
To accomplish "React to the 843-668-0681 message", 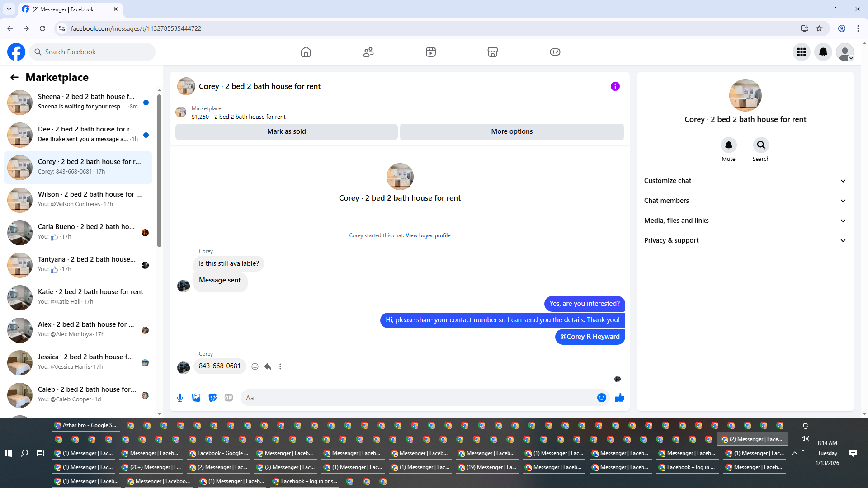I will (255, 366).
